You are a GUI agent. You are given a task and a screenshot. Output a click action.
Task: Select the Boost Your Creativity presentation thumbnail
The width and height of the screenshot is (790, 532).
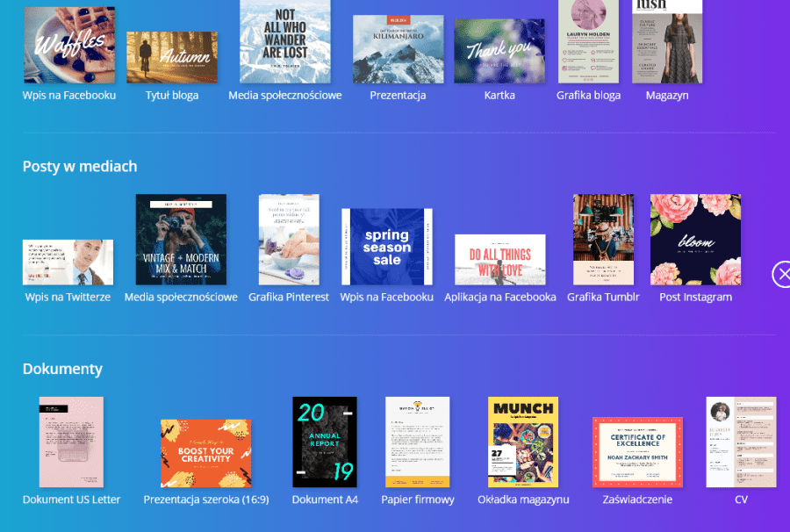[205, 453]
